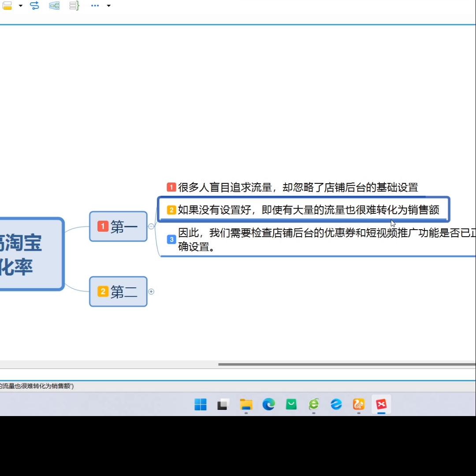This screenshot has width=476, height=476.
Task: Open UC Browser from the taskbar
Action: pos(359,404)
